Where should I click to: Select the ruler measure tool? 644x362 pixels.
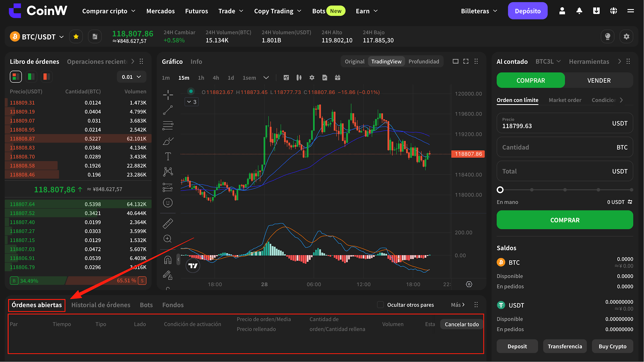[168, 223]
